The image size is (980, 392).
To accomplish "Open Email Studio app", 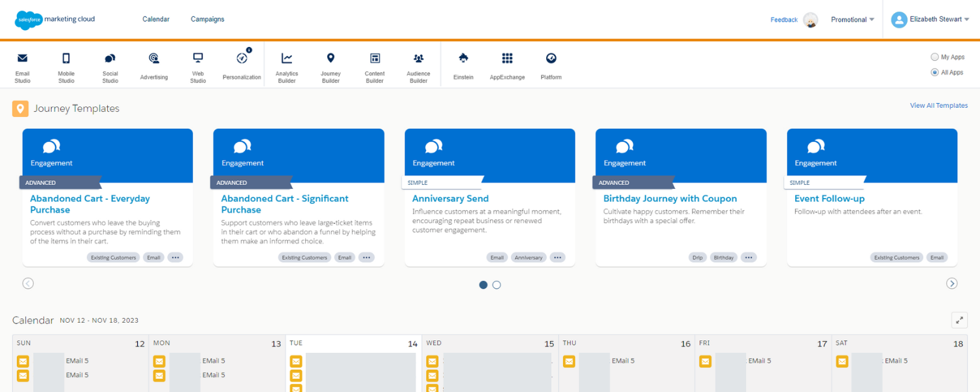I will (x=22, y=67).
